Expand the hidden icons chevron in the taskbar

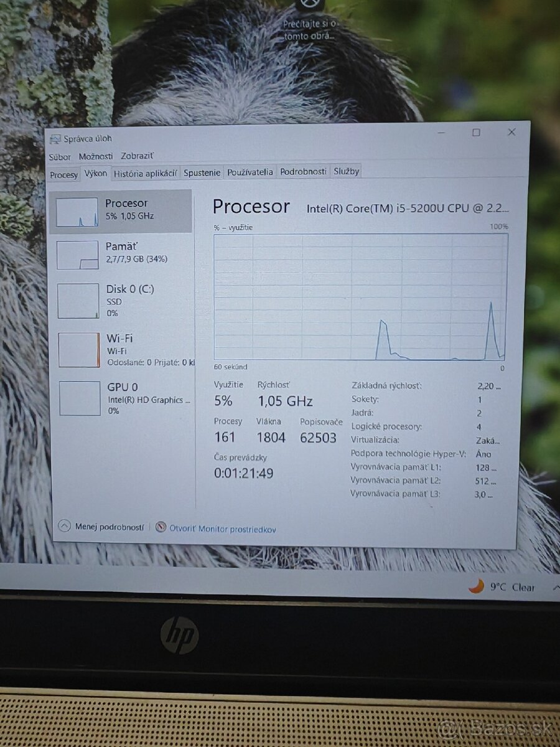[x=556, y=587]
